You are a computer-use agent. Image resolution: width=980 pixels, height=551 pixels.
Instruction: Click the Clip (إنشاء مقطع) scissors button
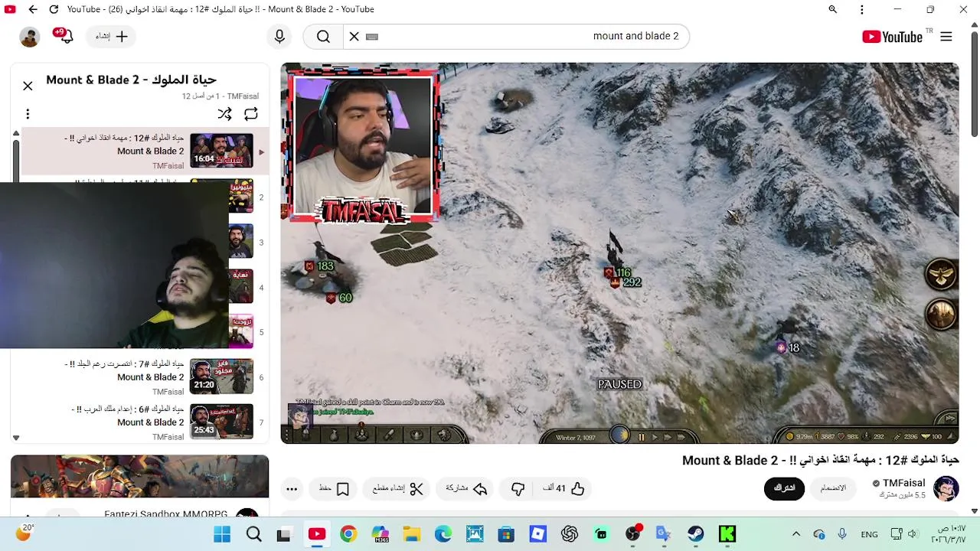coord(397,488)
